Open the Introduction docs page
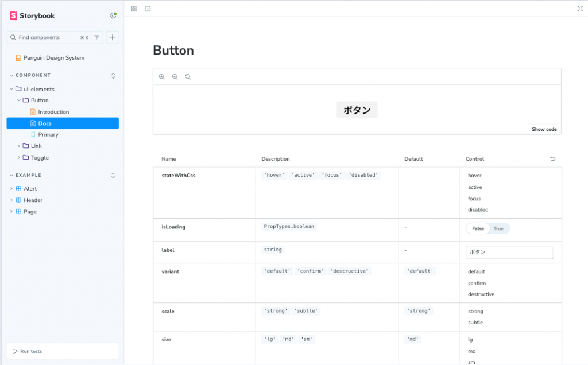This screenshot has height=365, width=588. pyautogui.click(x=53, y=112)
